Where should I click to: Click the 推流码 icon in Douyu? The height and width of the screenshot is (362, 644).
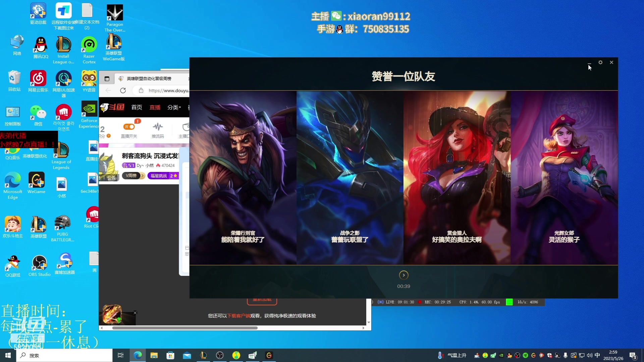tap(158, 130)
